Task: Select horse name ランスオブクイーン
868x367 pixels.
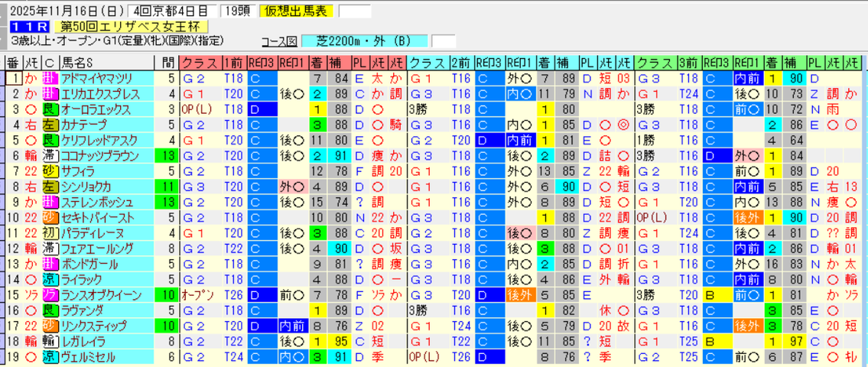Action: (x=99, y=294)
